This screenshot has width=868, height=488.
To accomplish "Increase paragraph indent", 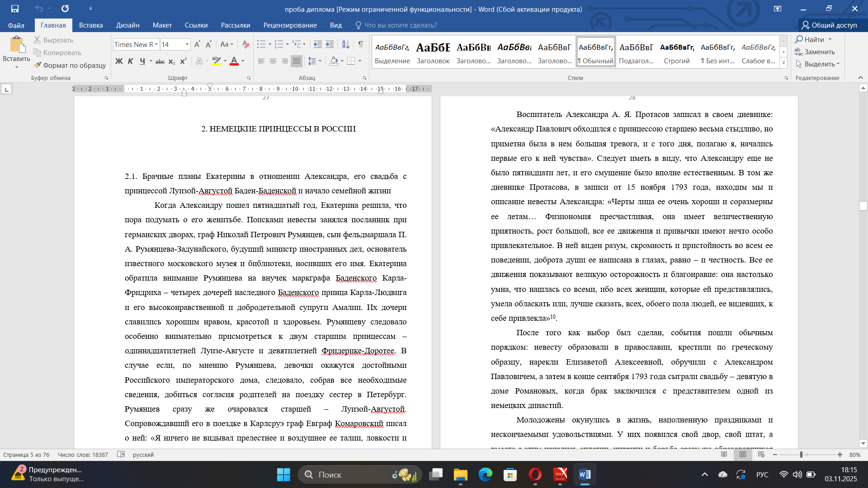I will point(330,44).
